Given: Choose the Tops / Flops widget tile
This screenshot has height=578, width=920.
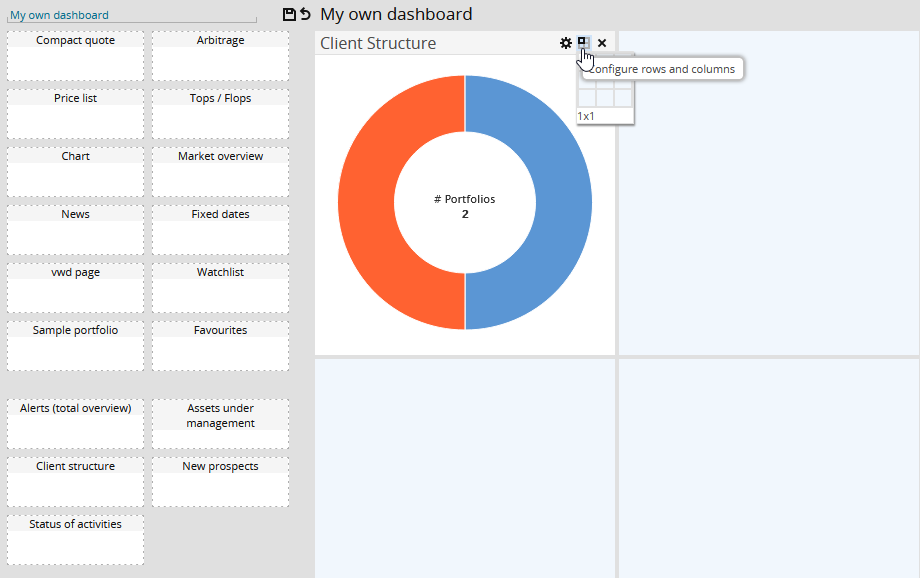Looking at the screenshot, I should [x=220, y=114].
